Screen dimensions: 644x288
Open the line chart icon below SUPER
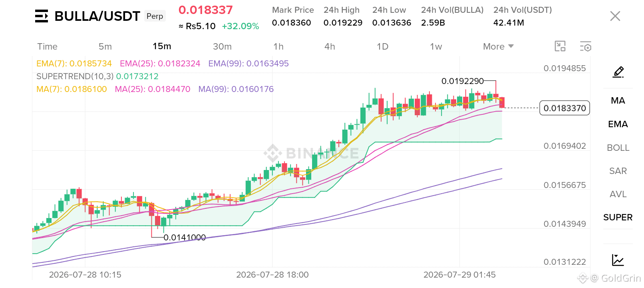coord(618,260)
